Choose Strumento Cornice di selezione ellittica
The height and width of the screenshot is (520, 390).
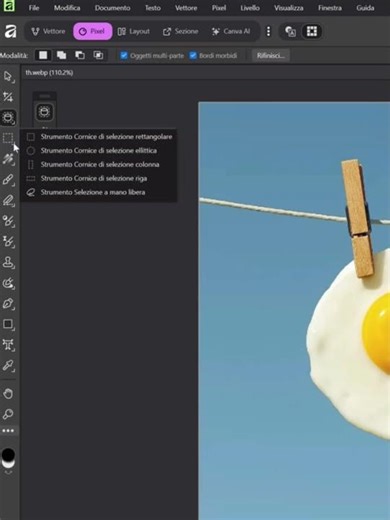[99, 151]
